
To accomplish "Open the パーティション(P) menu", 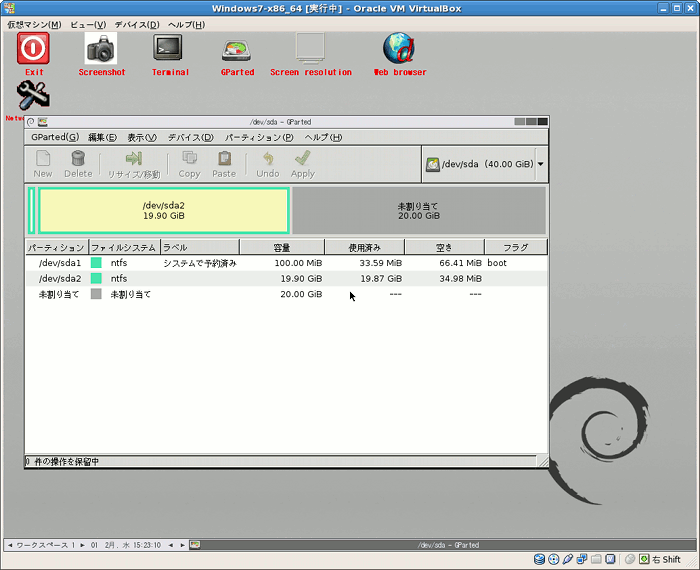I will pos(259,137).
